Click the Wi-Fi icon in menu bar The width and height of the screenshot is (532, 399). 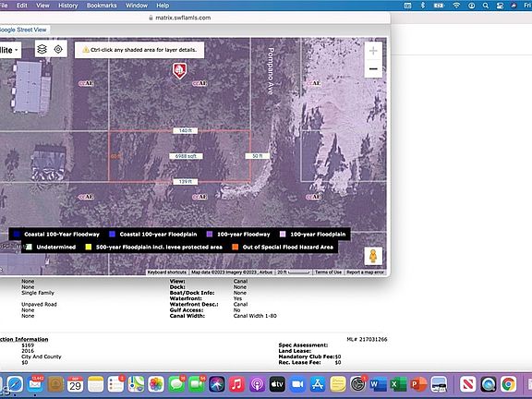(x=456, y=6)
